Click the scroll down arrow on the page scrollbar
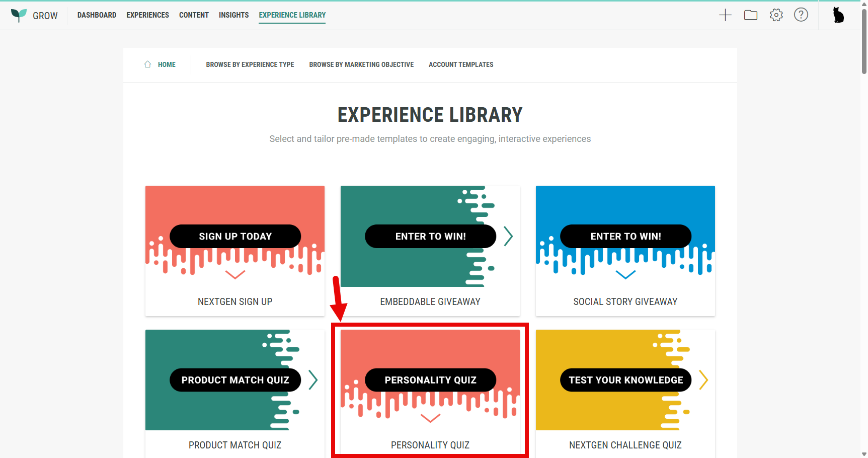This screenshot has height=458, width=868. [x=864, y=454]
